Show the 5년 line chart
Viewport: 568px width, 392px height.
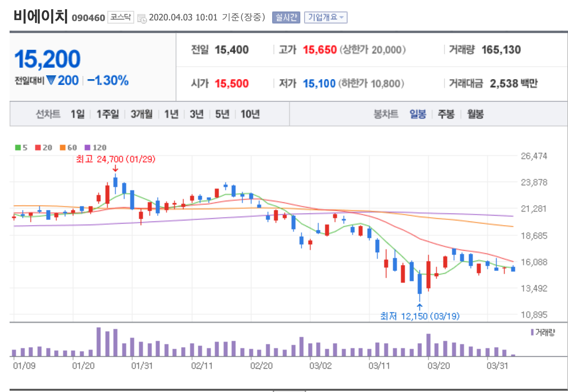click(222, 114)
